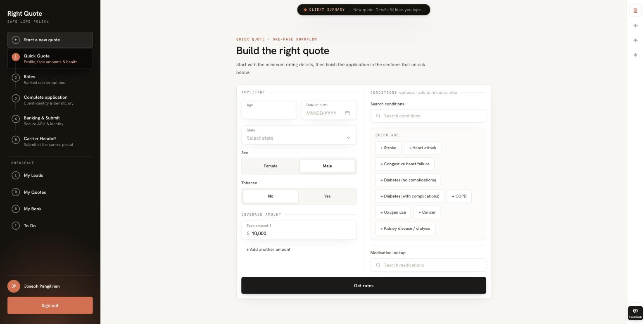Click the plus icon beside Start a new quote
This screenshot has width=644, height=324.
(x=16, y=40)
